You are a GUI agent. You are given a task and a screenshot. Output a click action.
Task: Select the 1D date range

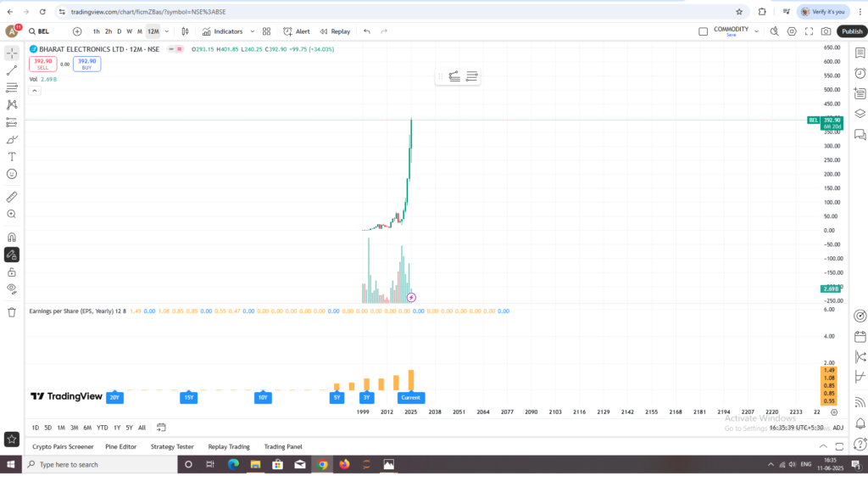(x=36, y=428)
